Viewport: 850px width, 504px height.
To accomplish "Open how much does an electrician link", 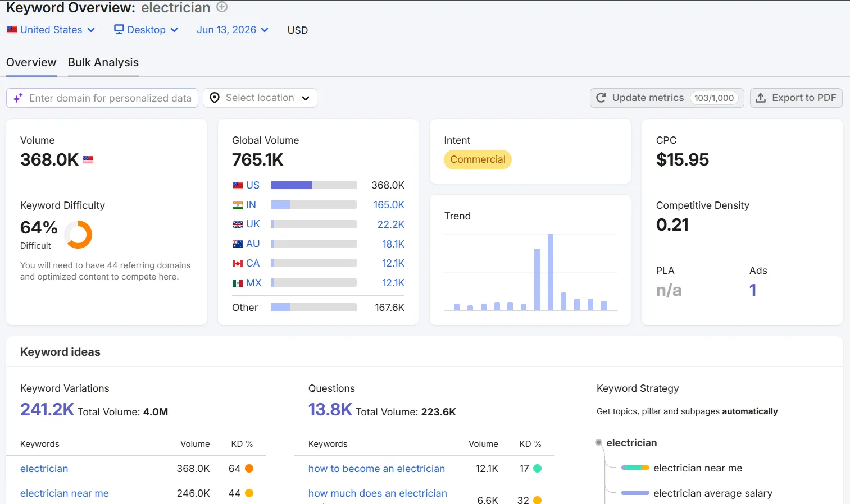I will click(378, 493).
